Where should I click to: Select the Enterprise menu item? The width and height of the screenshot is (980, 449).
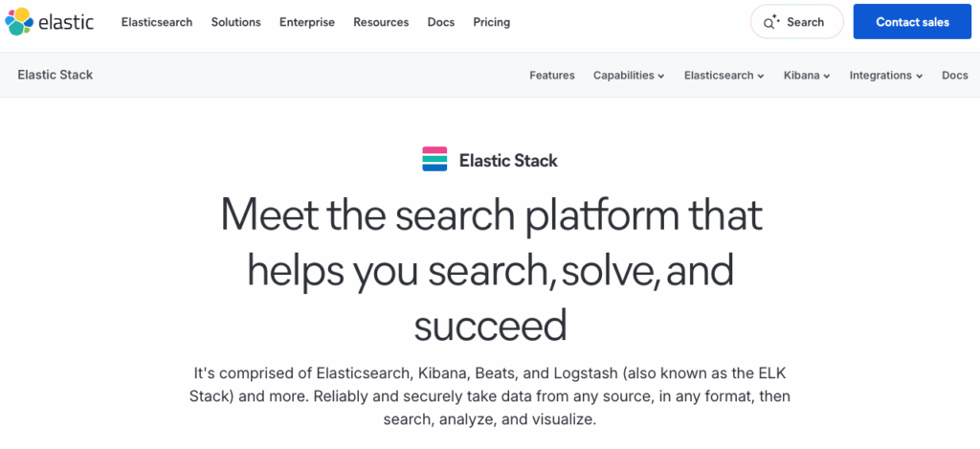tap(307, 22)
